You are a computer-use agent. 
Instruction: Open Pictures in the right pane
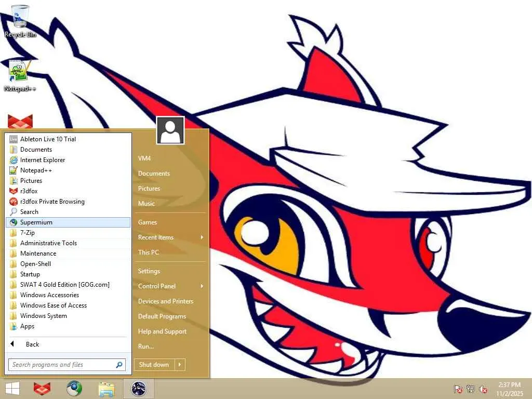coord(170,188)
